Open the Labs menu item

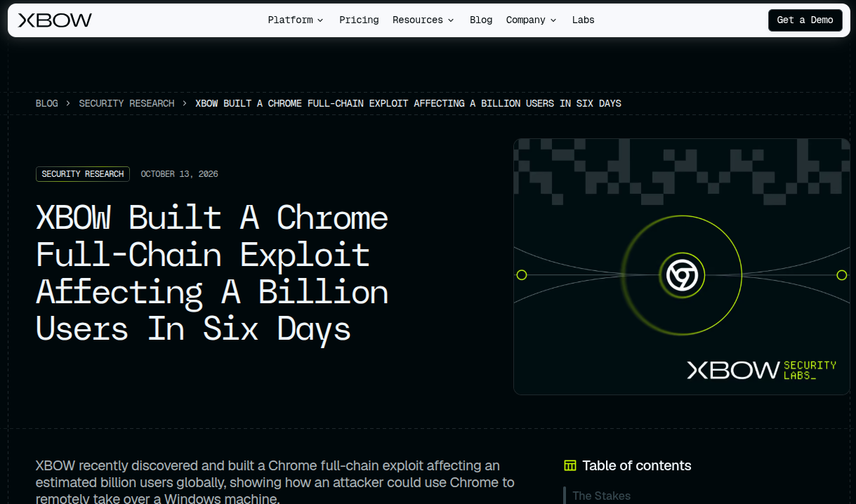(x=584, y=20)
